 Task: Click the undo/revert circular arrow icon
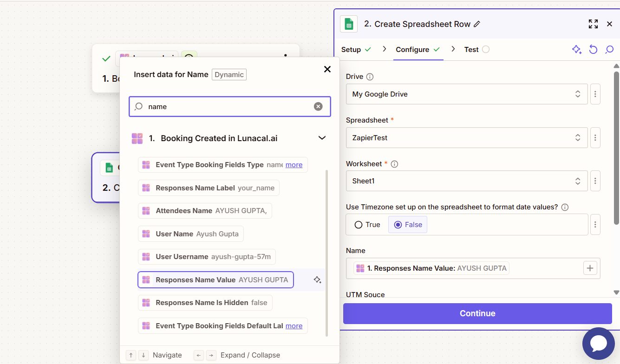593,49
